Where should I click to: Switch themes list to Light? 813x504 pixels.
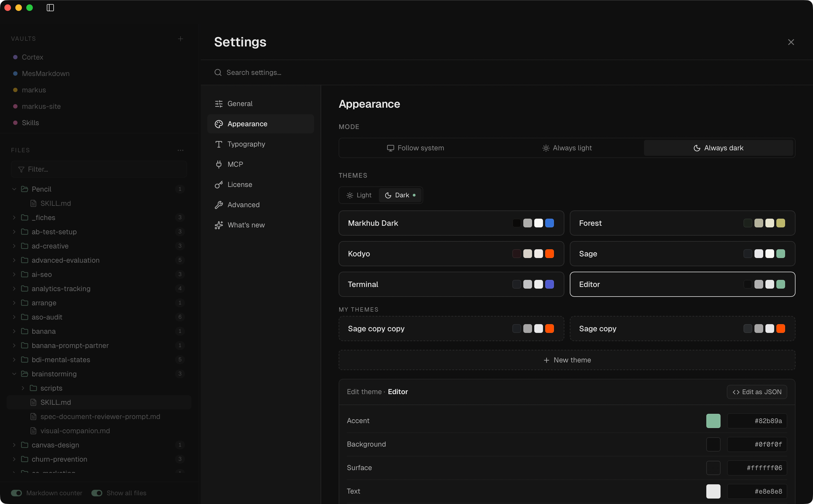[359, 195]
